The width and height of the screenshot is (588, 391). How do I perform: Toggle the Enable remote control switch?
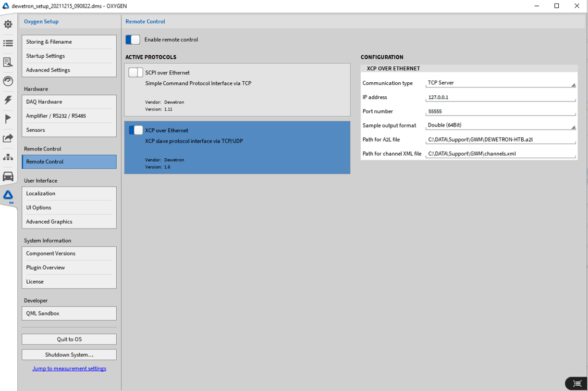tap(133, 40)
